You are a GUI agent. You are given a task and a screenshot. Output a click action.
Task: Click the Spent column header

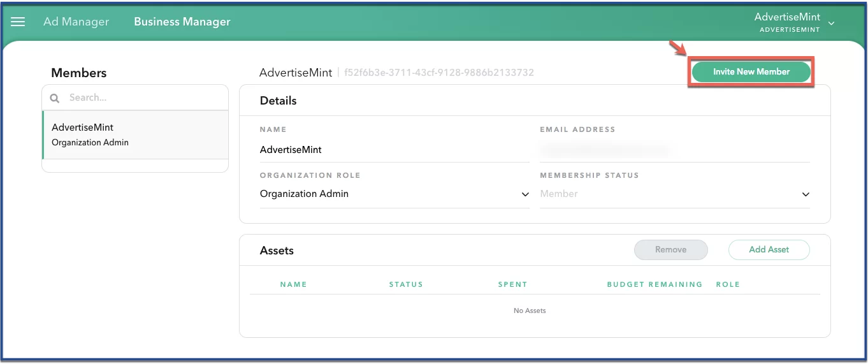click(512, 284)
